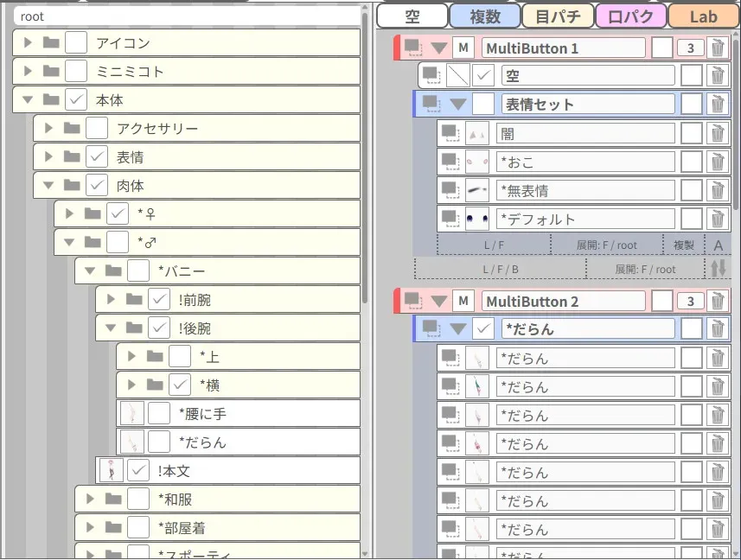Click trash icon on the 空 item row
Image resolution: width=741 pixels, height=560 pixels.
tap(718, 75)
